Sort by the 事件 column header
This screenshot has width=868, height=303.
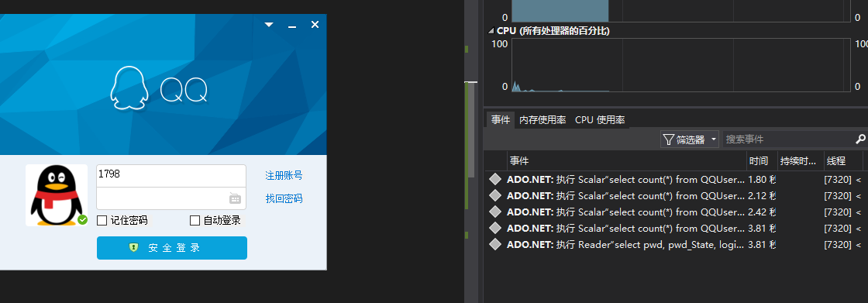[627, 161]
